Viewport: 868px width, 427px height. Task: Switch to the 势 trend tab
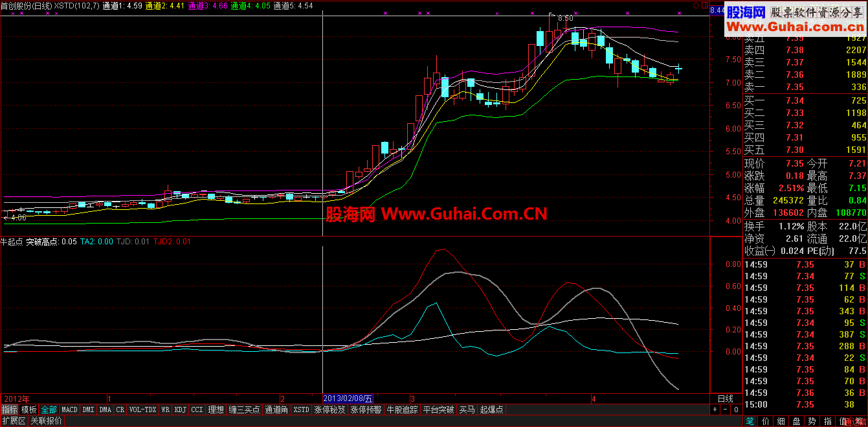coord(812,421)
